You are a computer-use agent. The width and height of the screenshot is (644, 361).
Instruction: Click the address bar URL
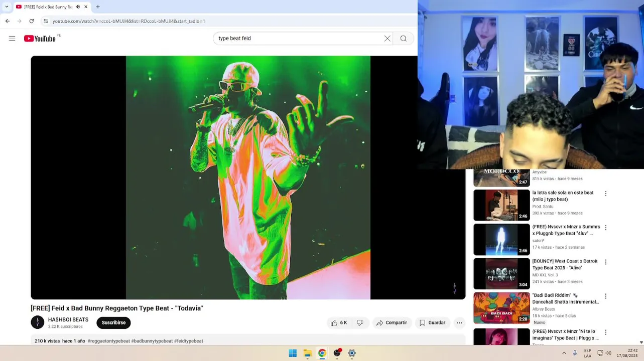(129, 21)
